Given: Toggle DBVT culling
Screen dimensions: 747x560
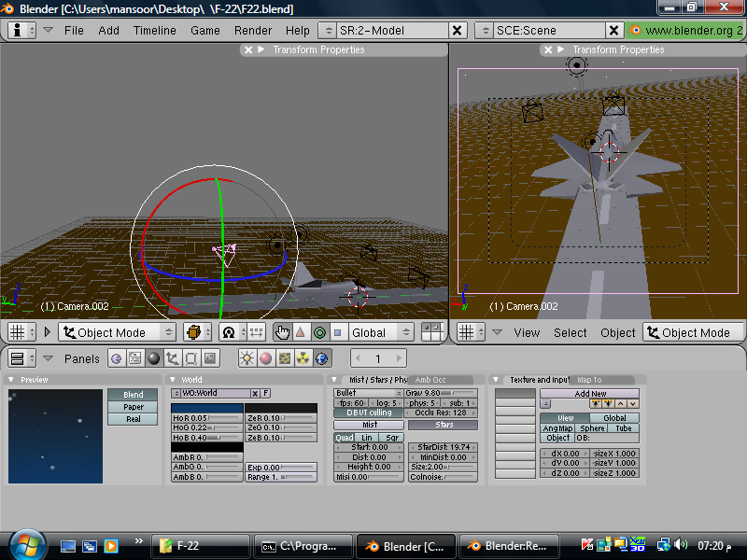Looking at the screenshot, I should click(x=369, y=413).
